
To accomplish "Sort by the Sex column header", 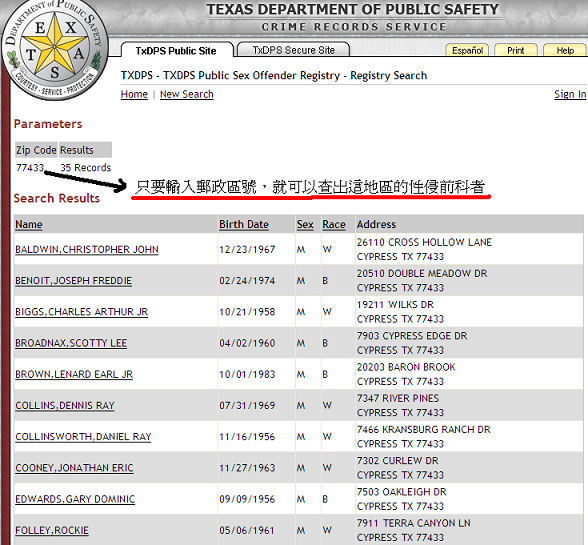I will [x=305, y=224].
